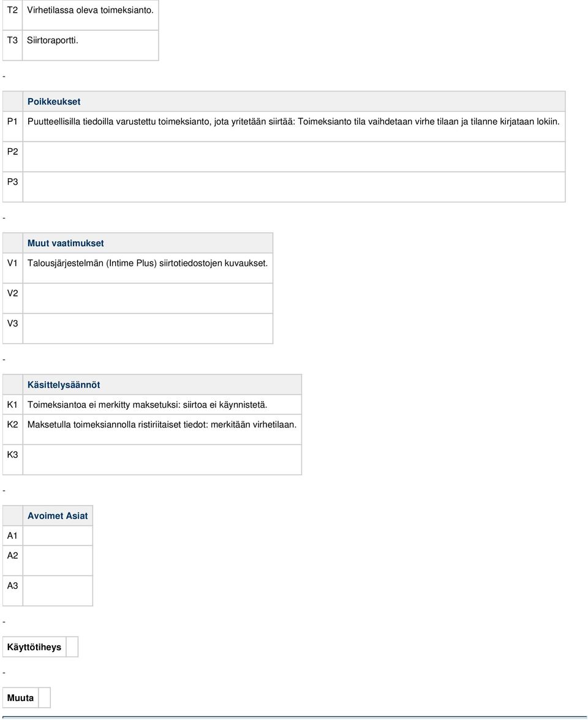This screenshot has width=588, height=720.
Task: Click the Muut vaatimukset header
Action: pyautogui.click(x=66, y=244)
